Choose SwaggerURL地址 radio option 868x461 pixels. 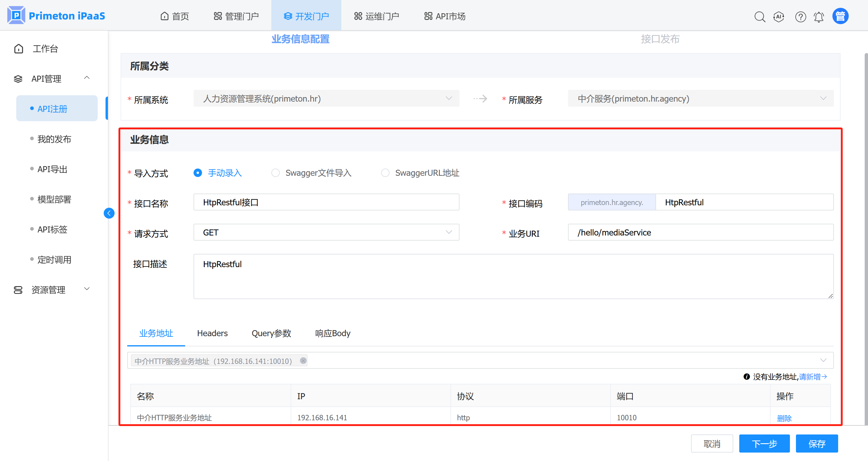(x=385, y=173)
